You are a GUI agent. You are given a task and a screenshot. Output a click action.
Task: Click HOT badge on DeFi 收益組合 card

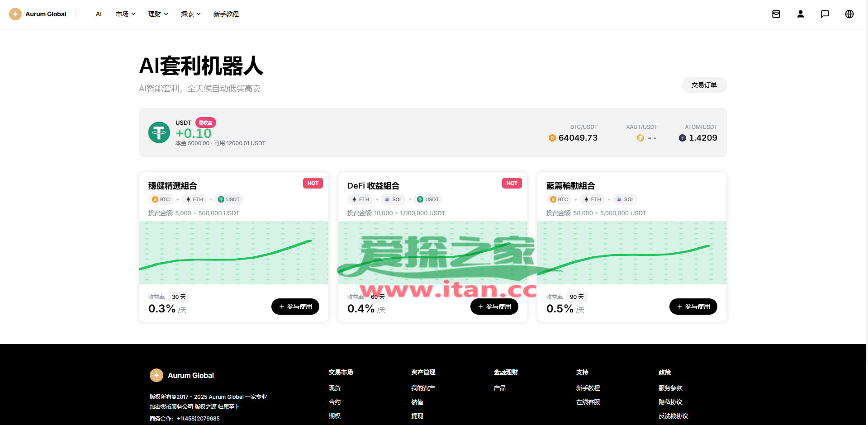(x=512, y=183)
